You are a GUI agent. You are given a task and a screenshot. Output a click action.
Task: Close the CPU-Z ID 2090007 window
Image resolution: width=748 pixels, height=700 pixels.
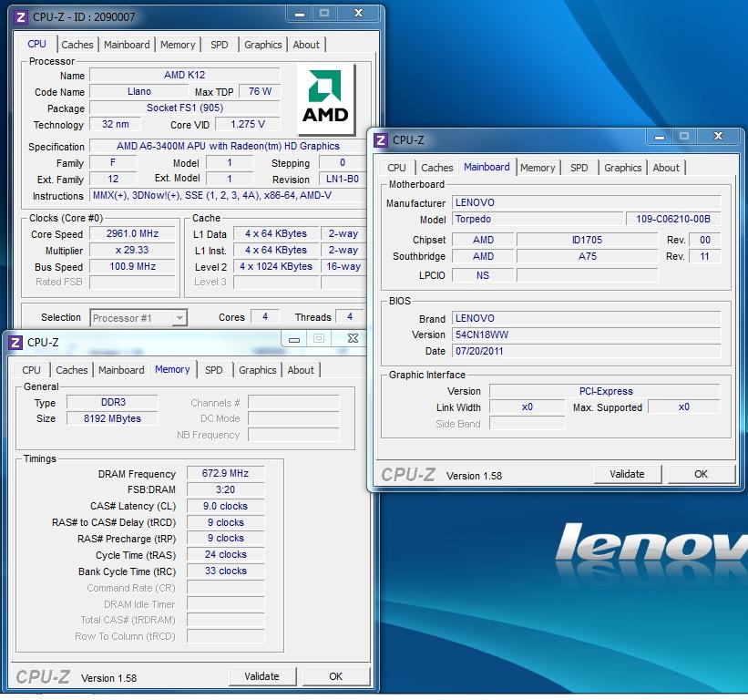tap(358, 14)
